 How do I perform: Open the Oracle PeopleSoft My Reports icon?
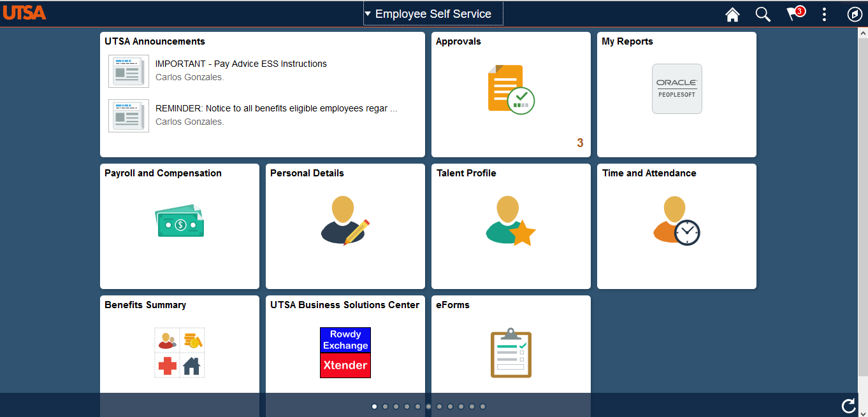[x=677, y=88]
